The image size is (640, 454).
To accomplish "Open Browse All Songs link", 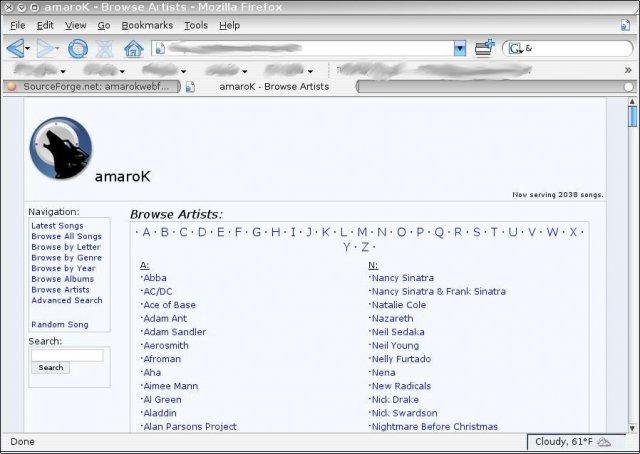I will pos(66,236).
